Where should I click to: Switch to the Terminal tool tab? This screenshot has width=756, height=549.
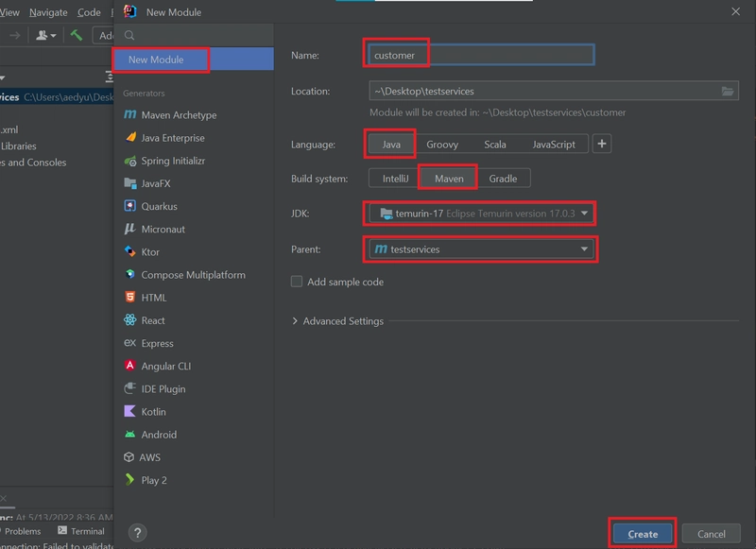[81, 531]
